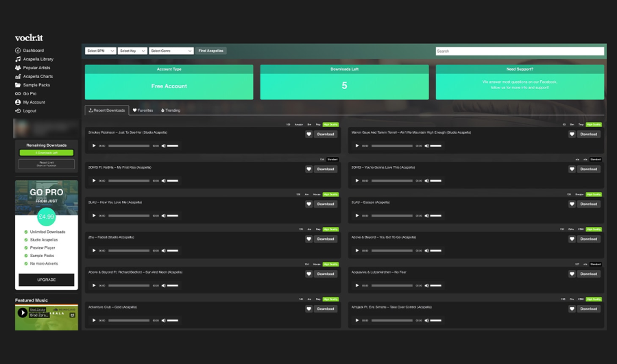Favorite the Smokey Robinson acapella
The height and width of the screenshot is (364, 617).
(x=309, y=134)
